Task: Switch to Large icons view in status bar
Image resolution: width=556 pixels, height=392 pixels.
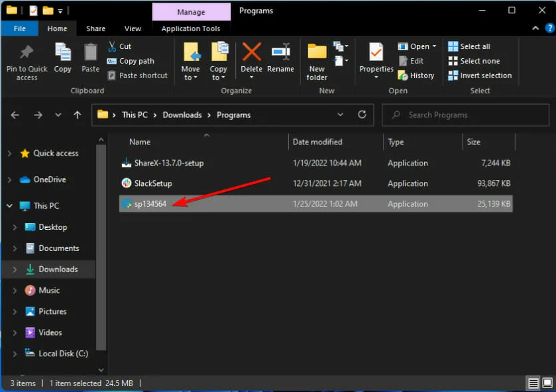Action: point(547,383)
